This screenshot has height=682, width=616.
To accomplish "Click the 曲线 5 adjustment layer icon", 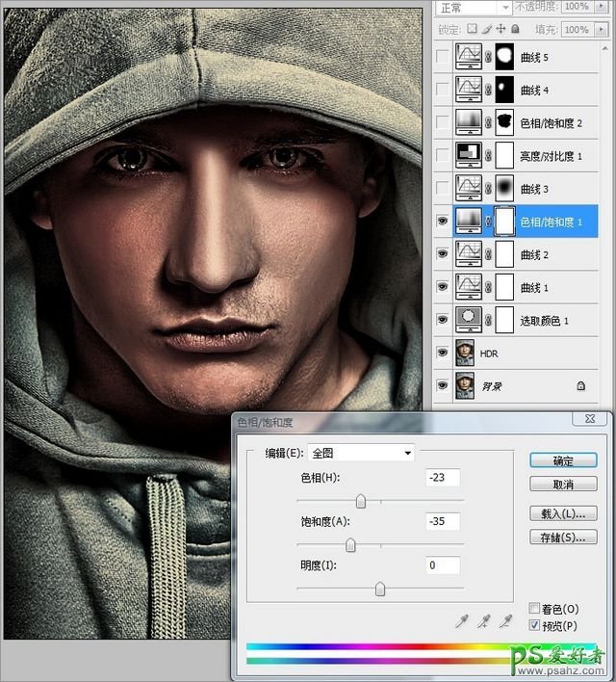I will pos(469,58).
